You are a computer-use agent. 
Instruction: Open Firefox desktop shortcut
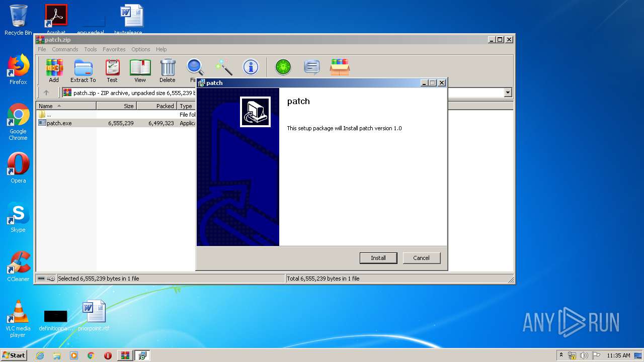coord(18,69)
